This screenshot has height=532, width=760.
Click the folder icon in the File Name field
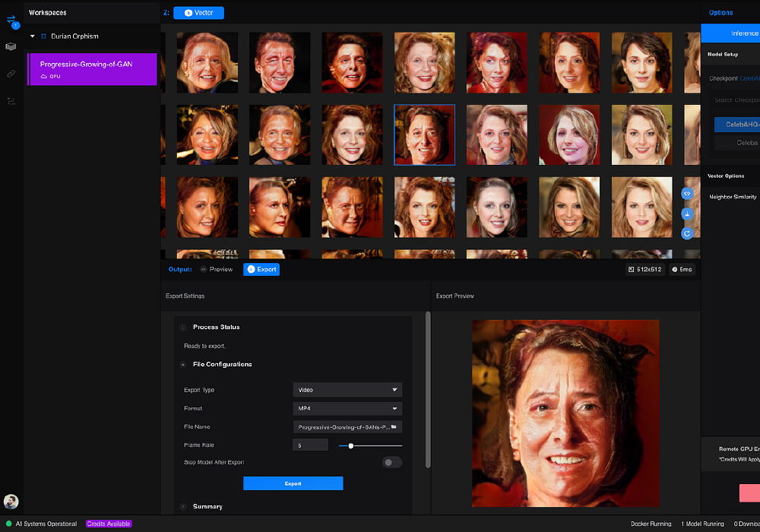pos(394,427)
